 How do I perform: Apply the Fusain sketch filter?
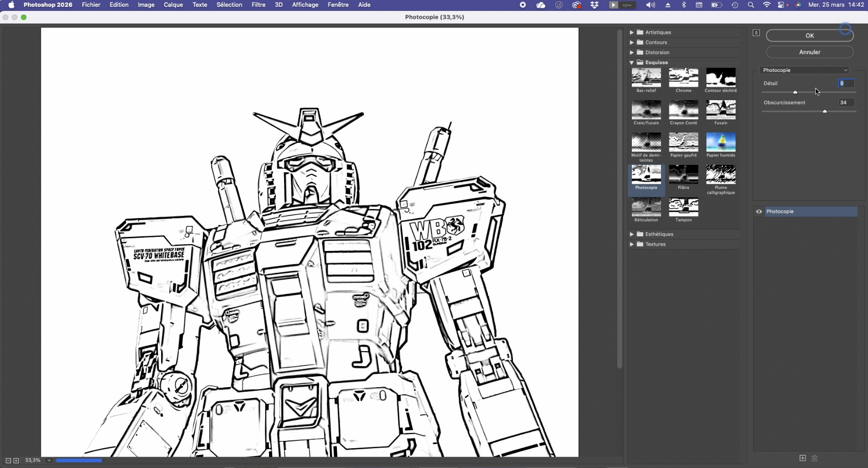(720, 110)
